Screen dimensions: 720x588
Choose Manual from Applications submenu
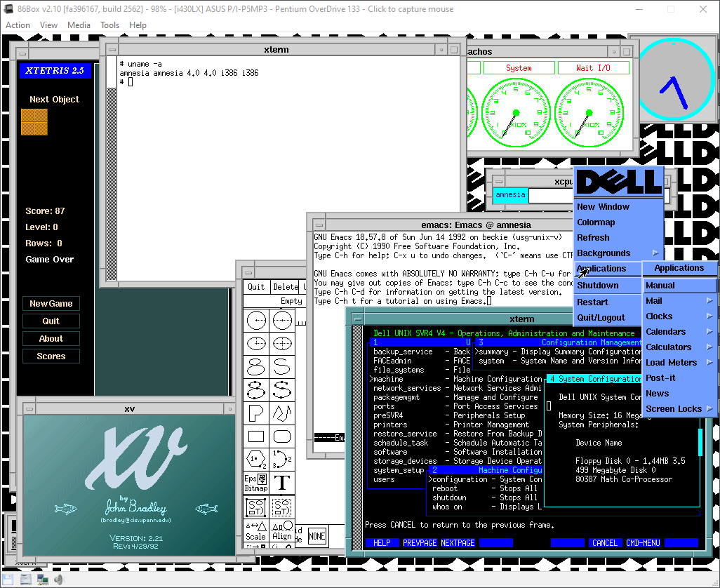(x=660, y=286)
